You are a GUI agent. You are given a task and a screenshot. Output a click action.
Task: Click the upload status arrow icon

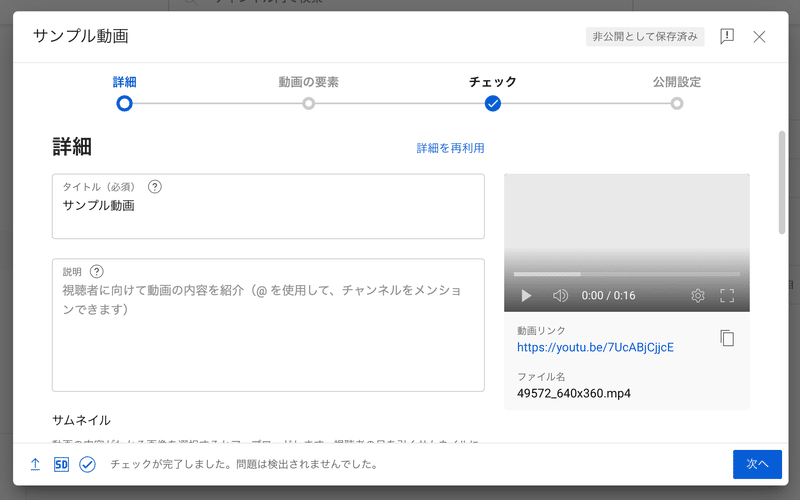click(35, 464)
